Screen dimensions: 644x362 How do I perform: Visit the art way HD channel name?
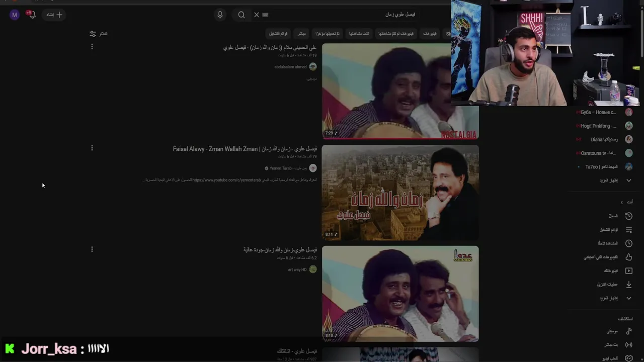coord(297,269)
